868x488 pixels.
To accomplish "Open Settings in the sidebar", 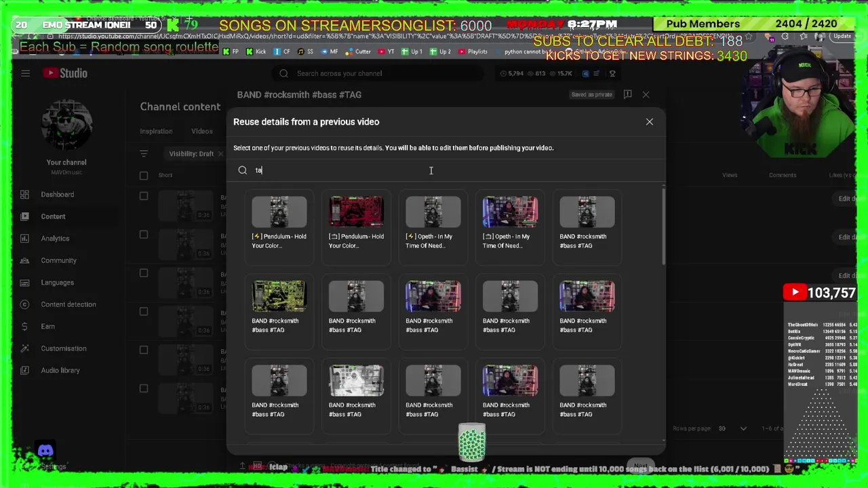I will point(53,466).
